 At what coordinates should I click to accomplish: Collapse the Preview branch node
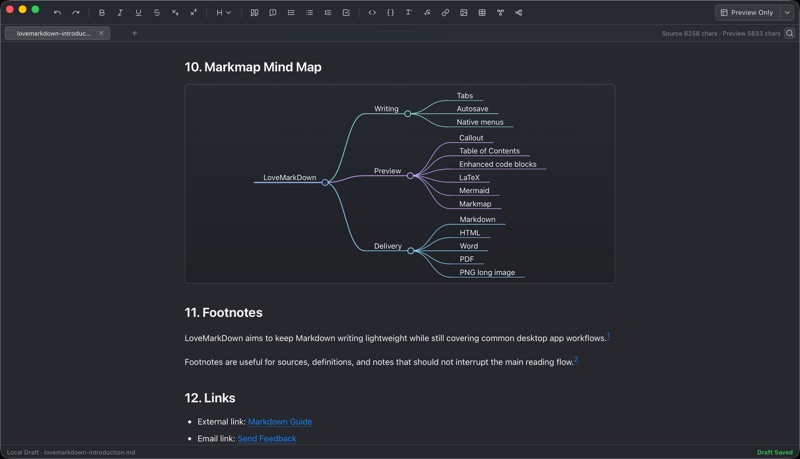tap(410, 175)
